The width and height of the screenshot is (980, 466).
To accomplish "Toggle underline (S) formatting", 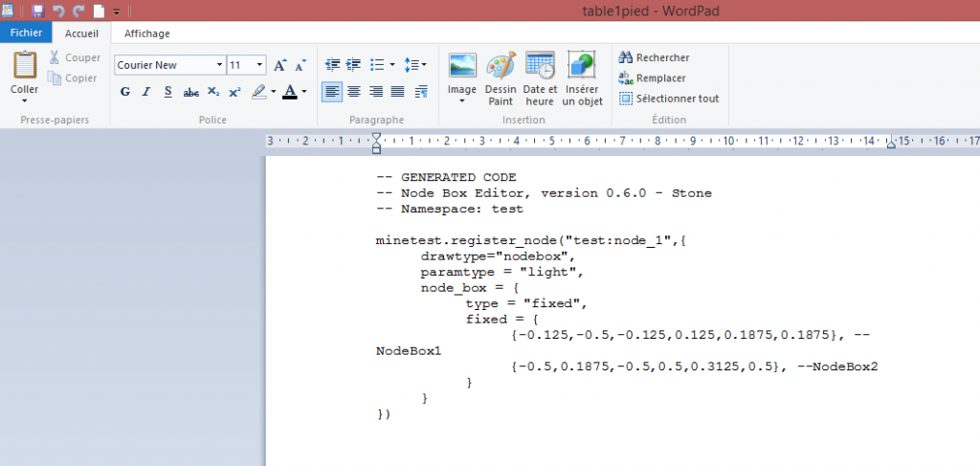I will tap(168, 93).
